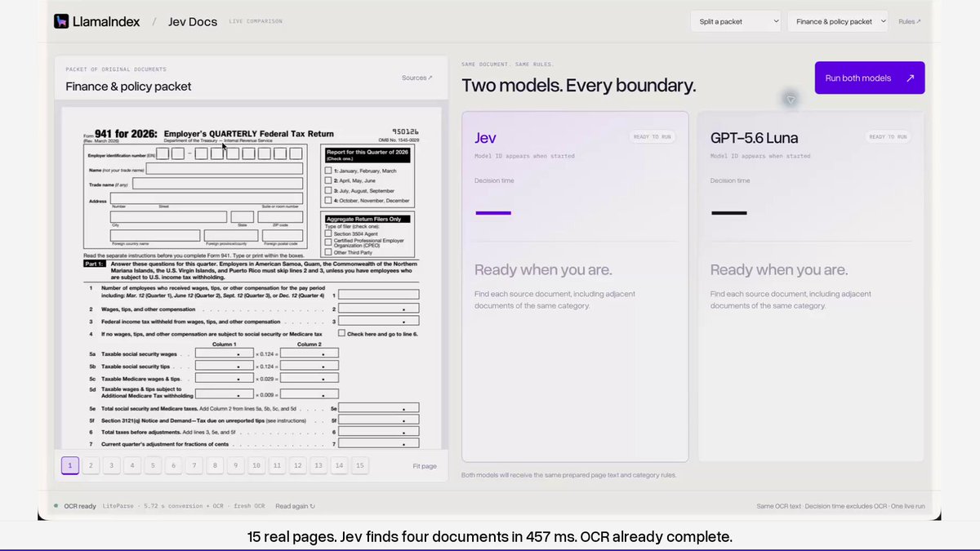Check Certified Professional Employer Organization box
980x551 pixels.
[328, 242]
